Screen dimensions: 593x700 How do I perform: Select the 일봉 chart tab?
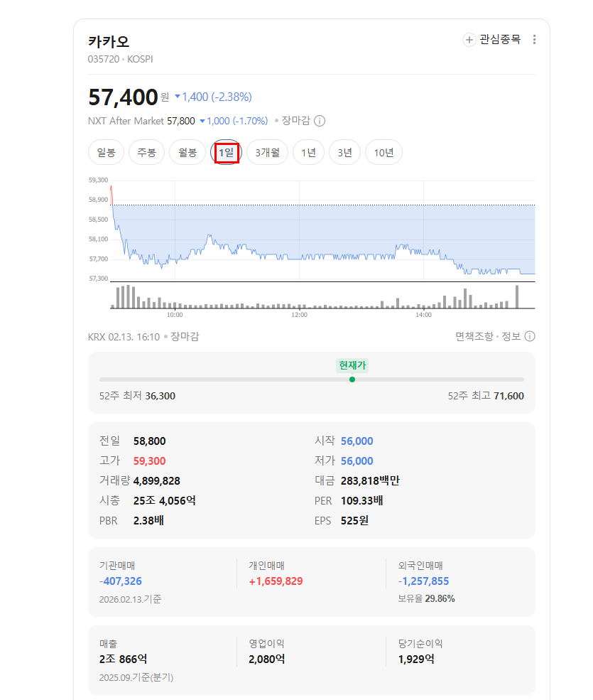coord(107,153)
